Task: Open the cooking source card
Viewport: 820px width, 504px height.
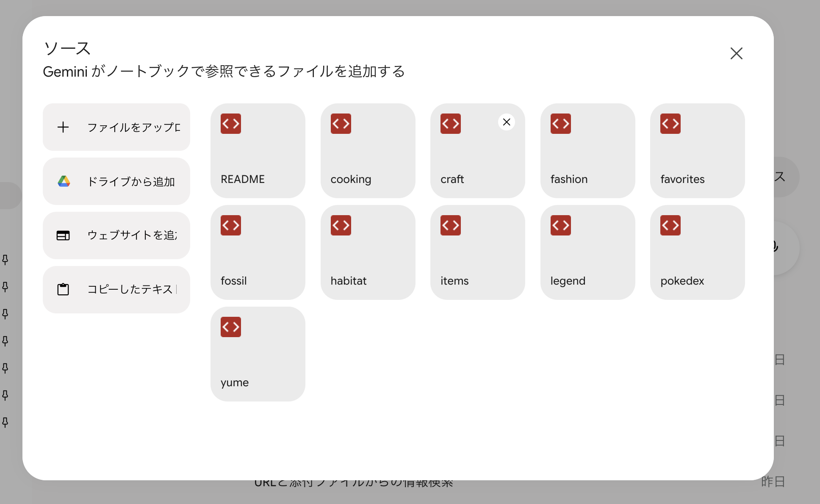Action: coord(368,151)
